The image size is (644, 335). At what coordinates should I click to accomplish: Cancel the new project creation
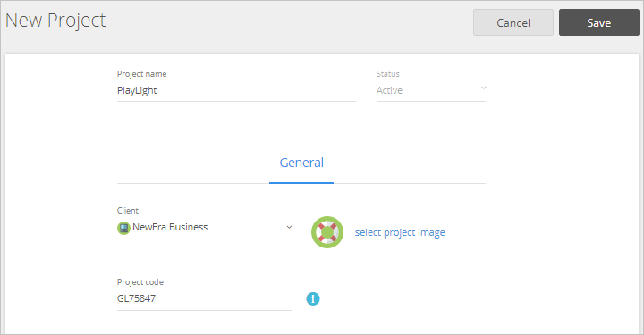click(x=513, y=22)
